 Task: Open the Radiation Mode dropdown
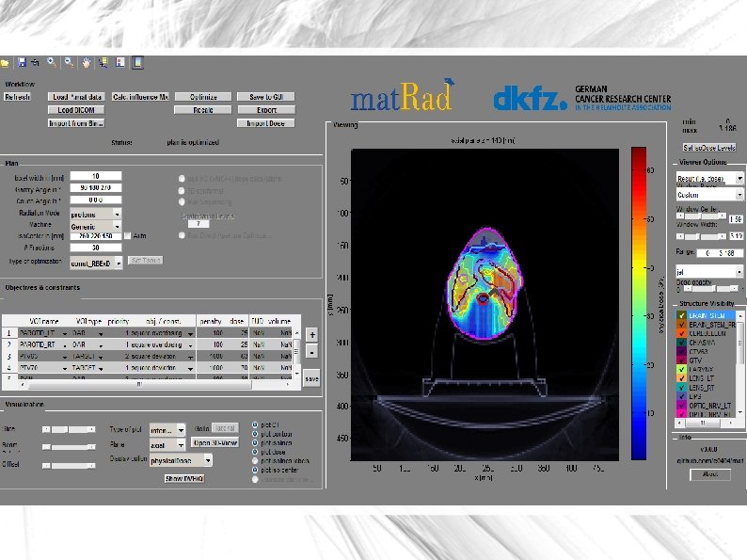(x=96, y=214)
